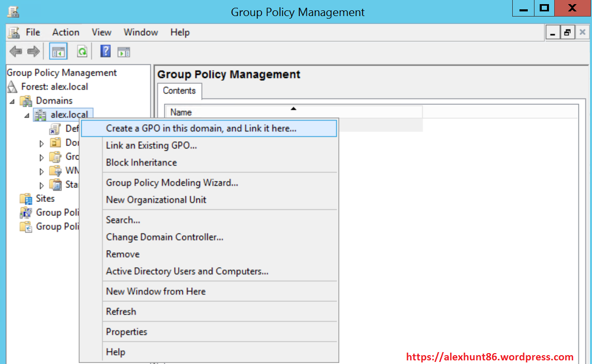Screen dimensions: 592x364
Task: Select New Organizational Unit menu item
Action: [156, 200]
